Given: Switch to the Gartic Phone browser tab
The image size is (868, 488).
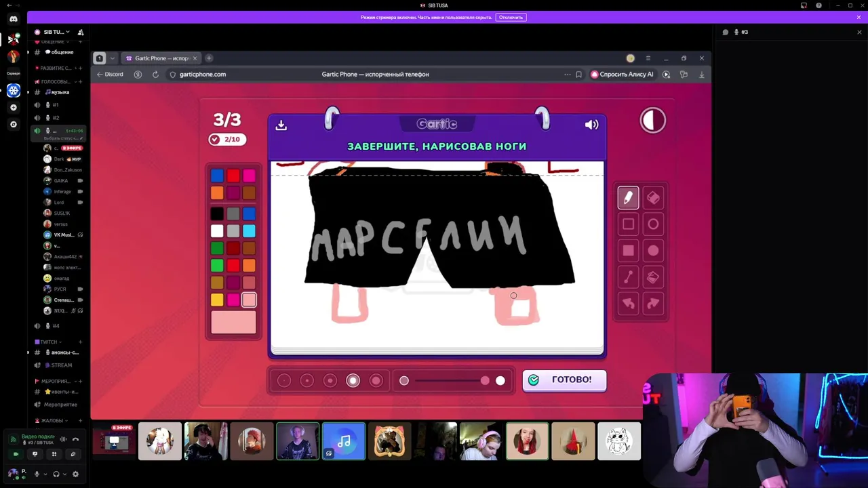Looking at the screenshot, I should click(161, 58).
